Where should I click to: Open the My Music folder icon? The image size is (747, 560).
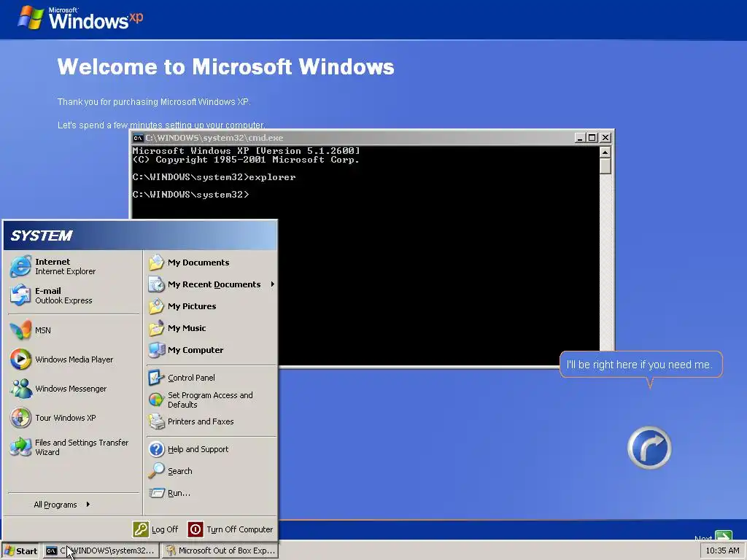pyautogui.click(x=156, y=328)
